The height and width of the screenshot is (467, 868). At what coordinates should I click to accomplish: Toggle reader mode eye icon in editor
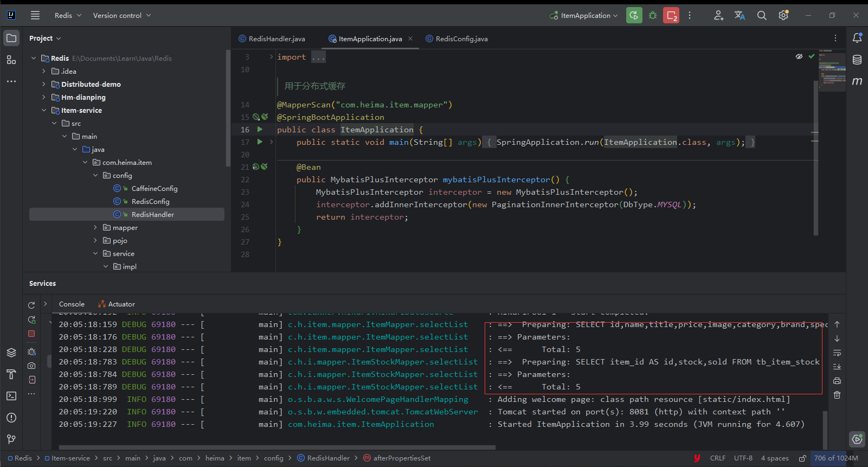pyautogui.click(x=799, y=56)
